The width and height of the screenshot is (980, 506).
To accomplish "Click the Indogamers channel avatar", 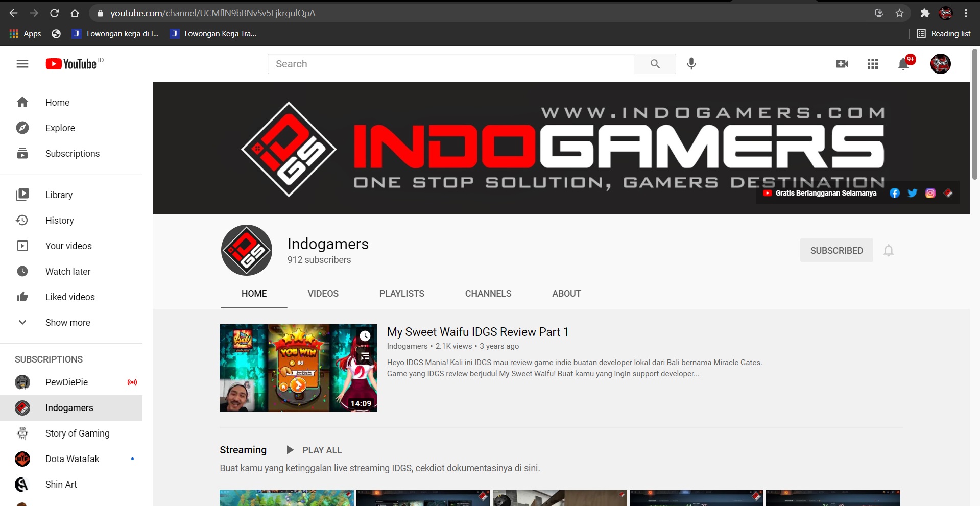I will tap(247, 250).
